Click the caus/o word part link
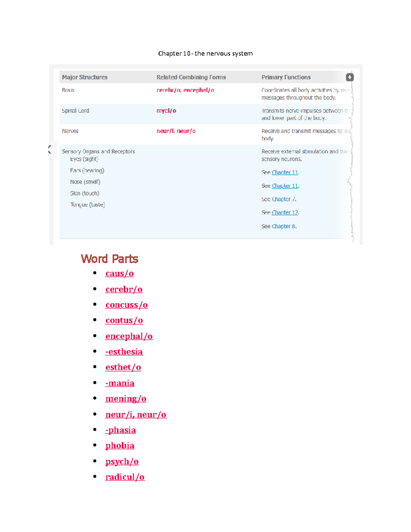The width and height of the screenshot is (411, 532). click(119, 274)
